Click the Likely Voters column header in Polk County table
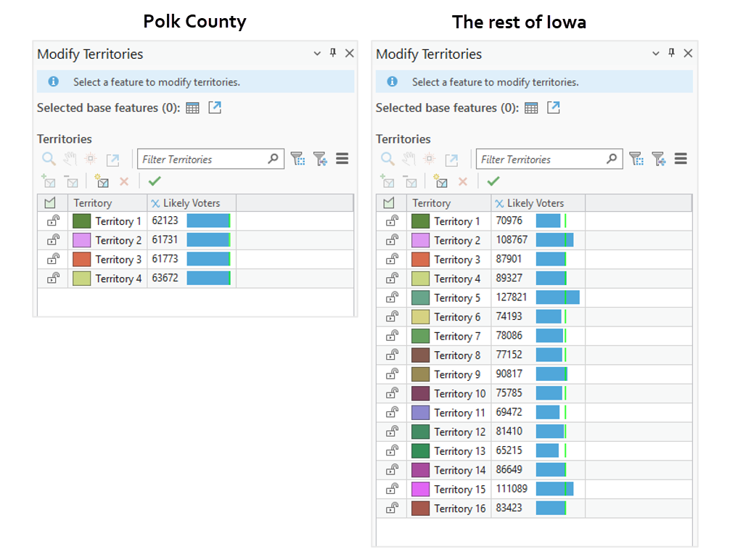This screenshot has width=743, height=560. [192, 203]
